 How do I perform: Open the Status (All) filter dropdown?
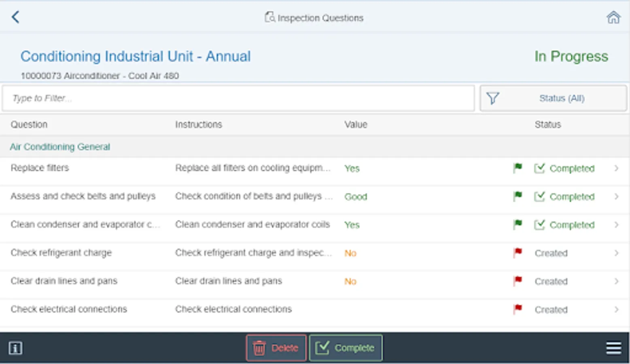point(553,98)
